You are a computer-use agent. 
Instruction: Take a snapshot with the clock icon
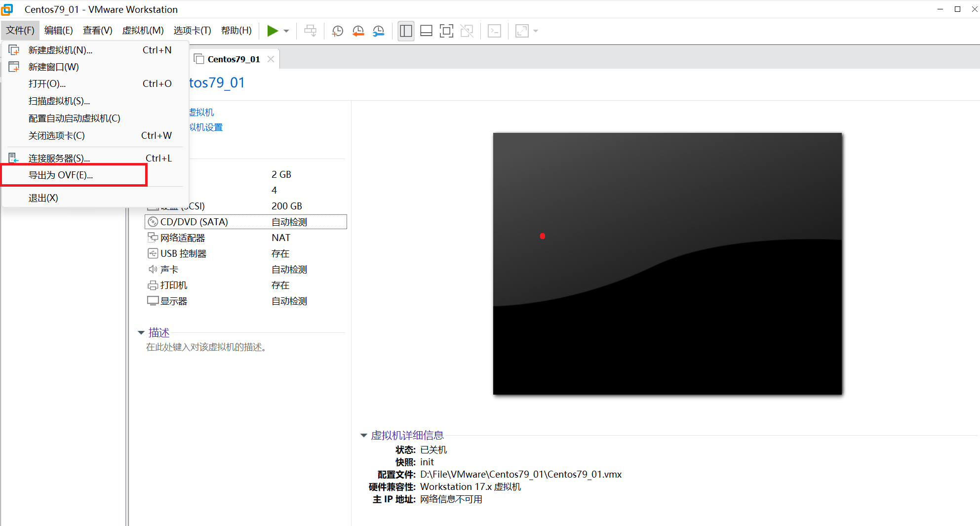click(x=338, y=31)
